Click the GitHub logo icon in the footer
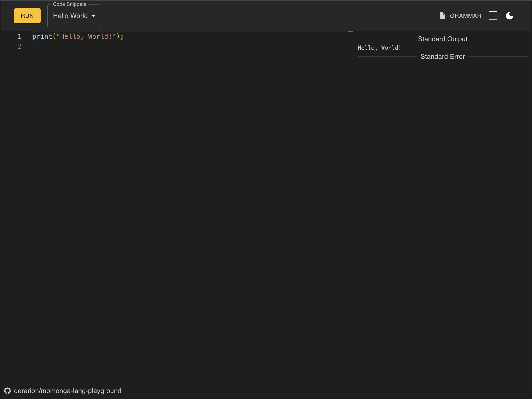 pyautogui.click(x=7, y=391)
